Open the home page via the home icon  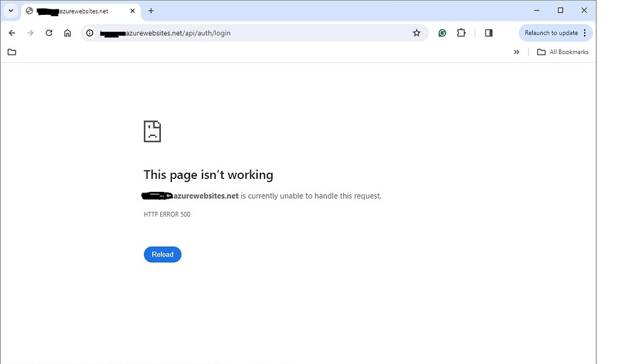click(67, 32)
